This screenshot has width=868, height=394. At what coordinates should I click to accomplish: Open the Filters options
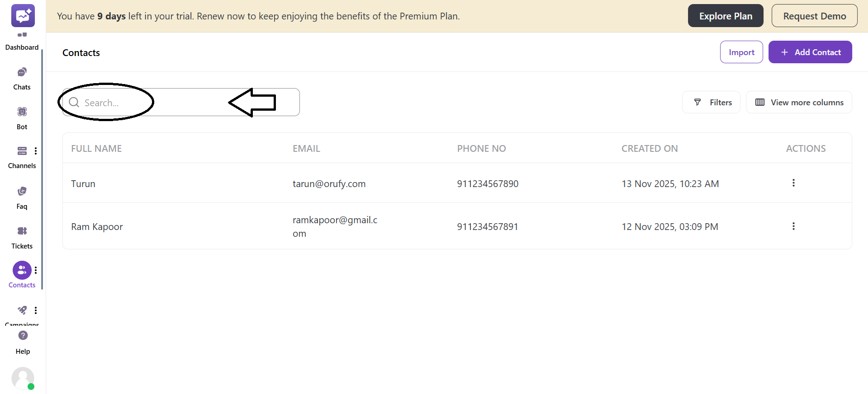coord(711,102)
